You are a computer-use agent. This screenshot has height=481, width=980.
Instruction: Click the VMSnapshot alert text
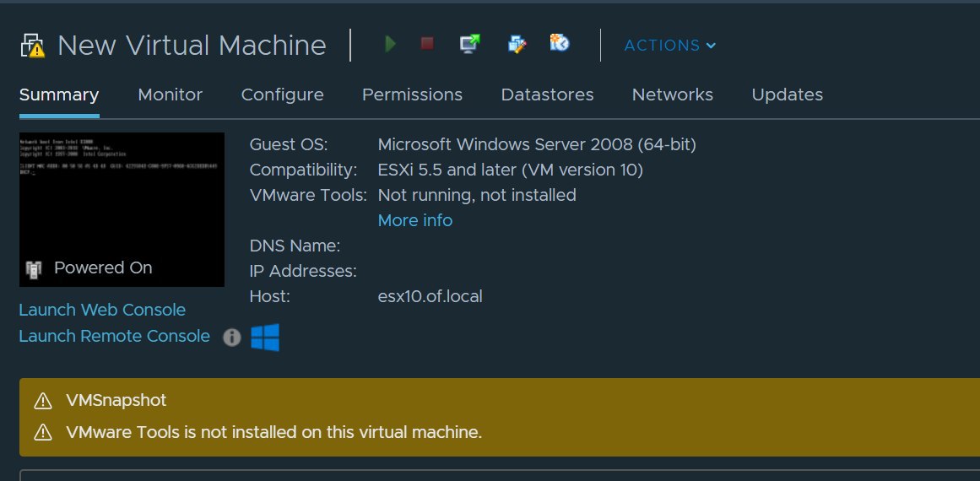pyautogui.click(x=116, y=401)
